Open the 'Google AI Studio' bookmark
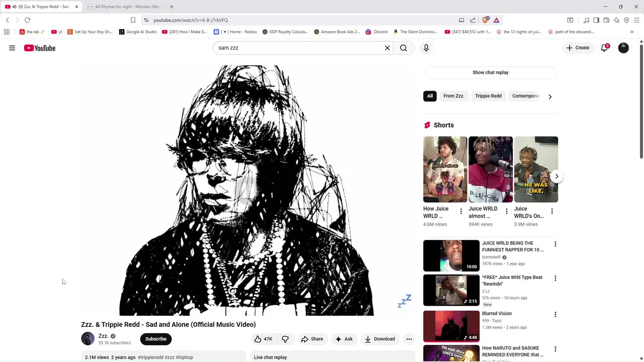The image size is (644, 362). coord(137,32)
